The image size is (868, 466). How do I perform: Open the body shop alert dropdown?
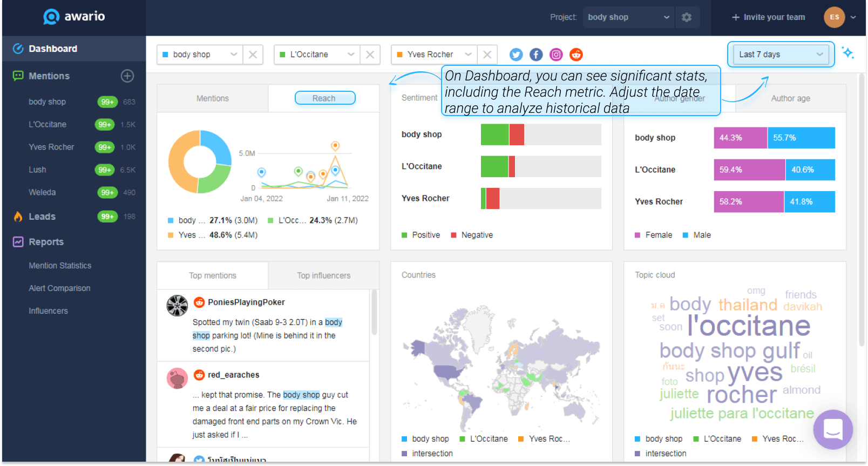pos(199,55)
